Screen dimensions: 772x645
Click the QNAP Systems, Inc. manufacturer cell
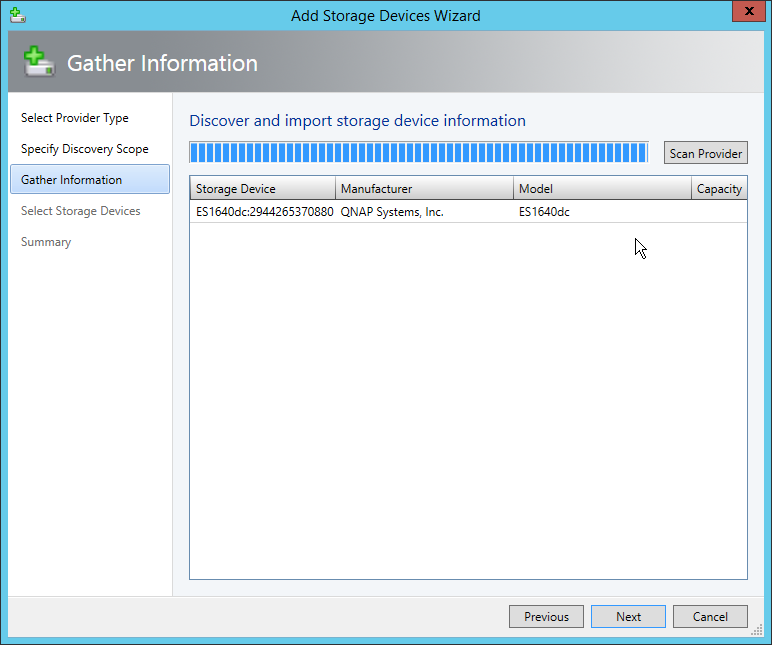pos(392,212)
